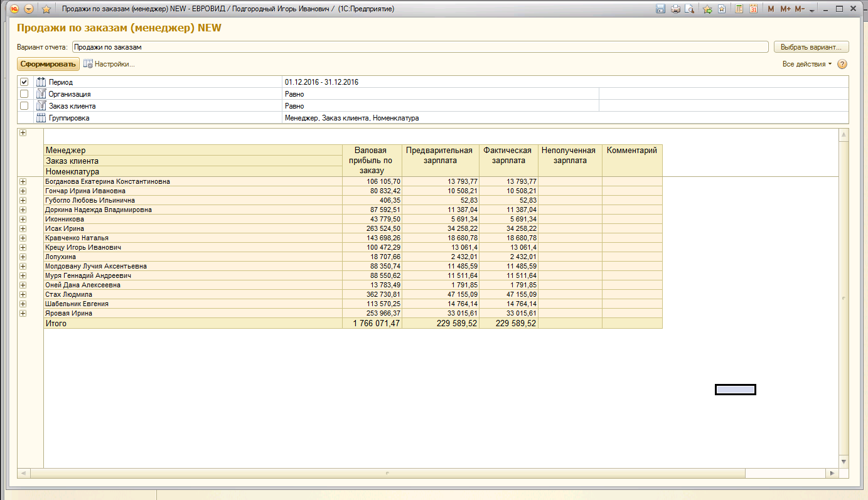The image size is (868, 500).
Task: Open the calendar icon showing 31
Action: [x=753, y=9]
